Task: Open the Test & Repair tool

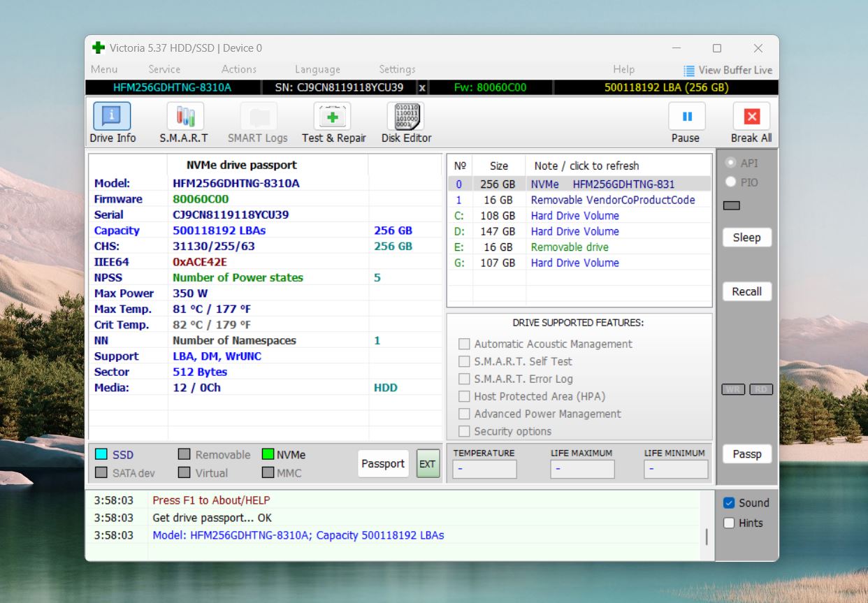Action: pos(333,116)
